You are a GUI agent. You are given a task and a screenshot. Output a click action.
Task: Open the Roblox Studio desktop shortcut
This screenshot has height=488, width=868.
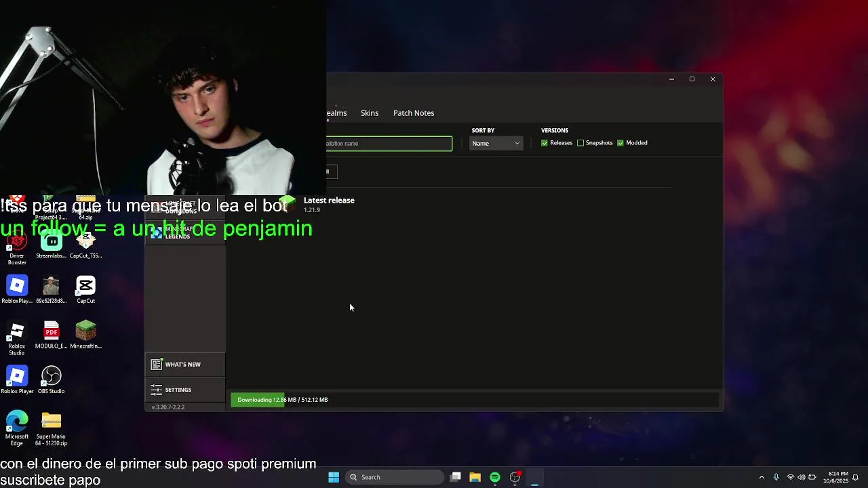pos(17,339)
